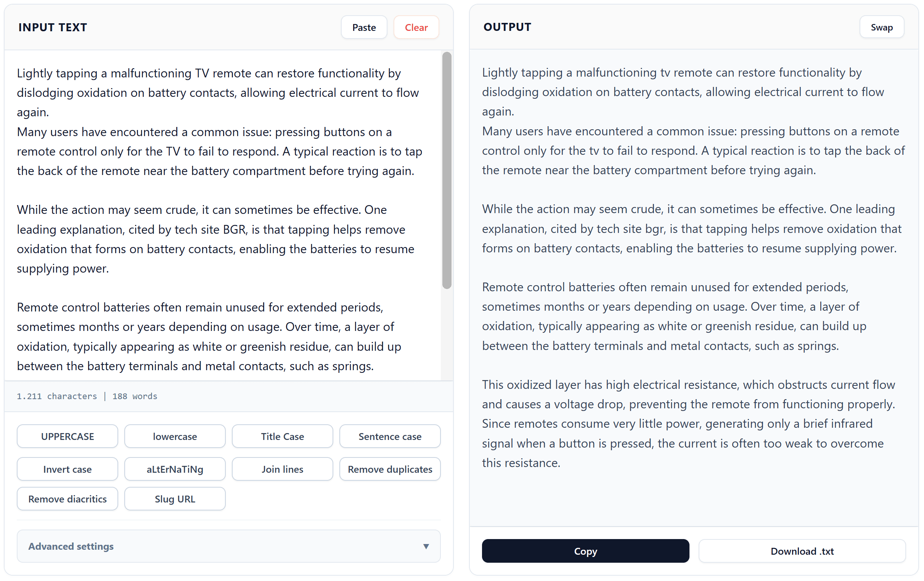Screen dimensions: 924x581
Task: Convert text to UPPERCASE
Action: [67, 436]
